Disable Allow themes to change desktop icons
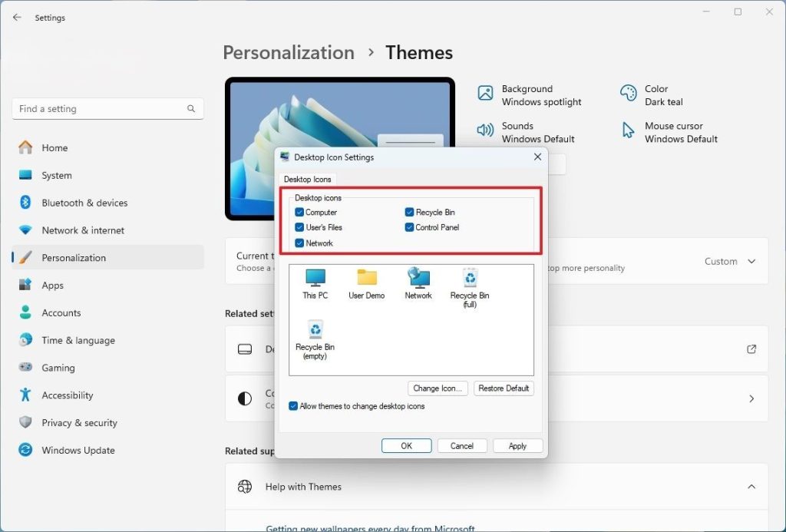This screenshot has height=532, width=786. click(x=293, y=406)
